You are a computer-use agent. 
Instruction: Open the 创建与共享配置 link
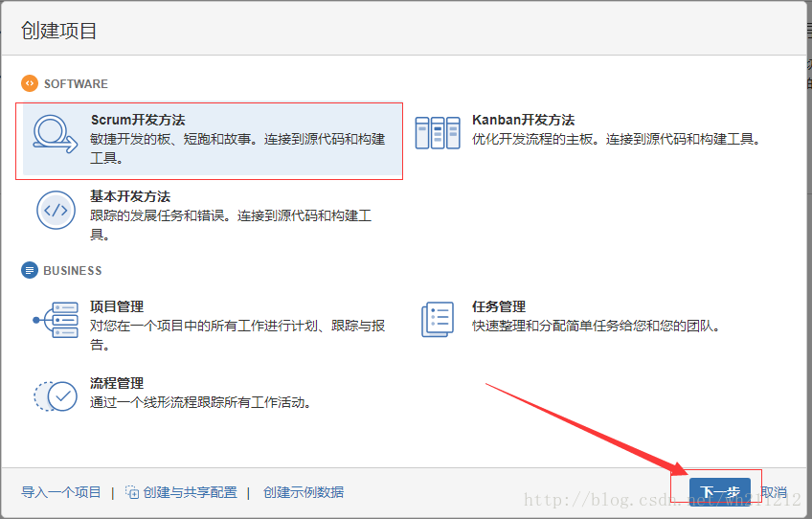point(190,492)
